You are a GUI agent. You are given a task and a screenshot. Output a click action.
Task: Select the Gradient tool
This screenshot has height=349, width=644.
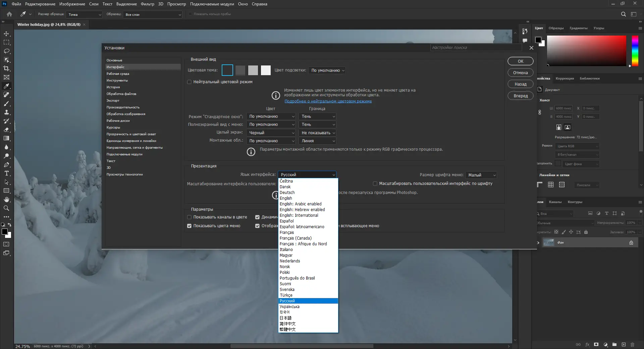(x=6, y=138)
